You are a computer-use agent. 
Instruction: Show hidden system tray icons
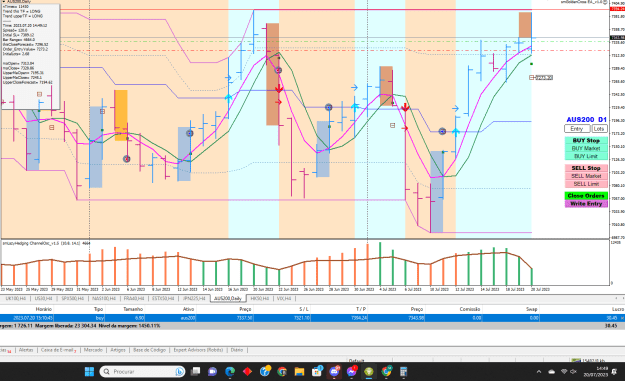coord(539,371)
